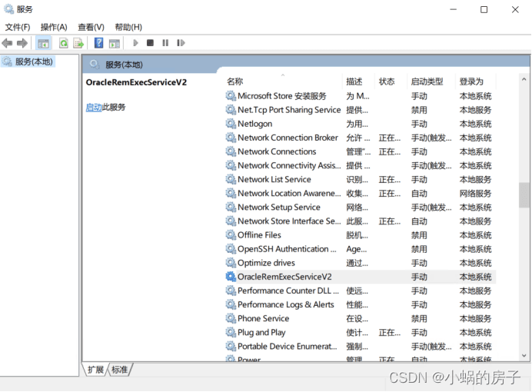Screen dimensions: 532x392
Task: Select the OpenSSH Authentication service
Action: point(360,249)
